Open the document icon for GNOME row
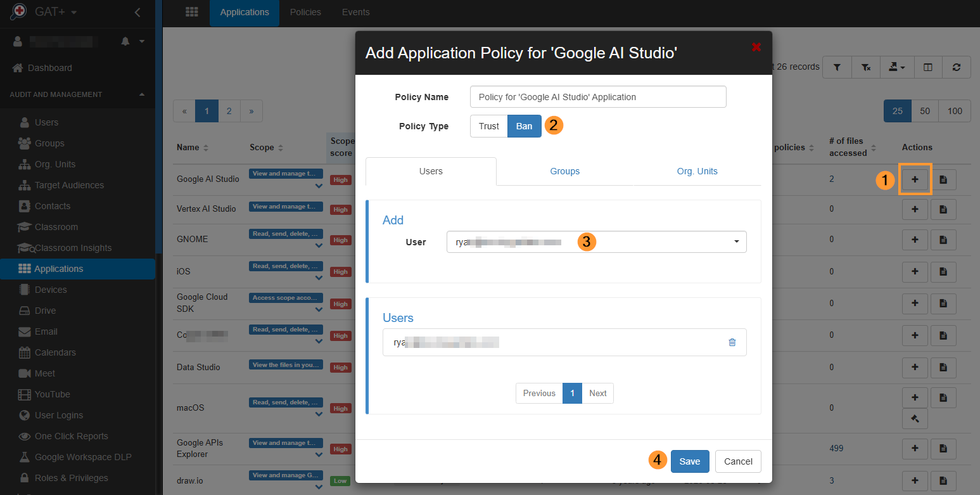Image resolution: width=980 pixels, height=495 pixels. point(943,240)
